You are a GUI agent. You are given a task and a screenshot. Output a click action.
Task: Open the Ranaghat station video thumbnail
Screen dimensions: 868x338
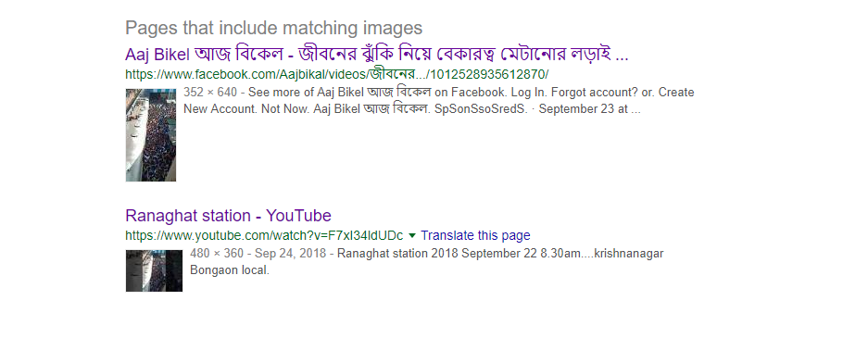pyautogui.click(x=154, y=270)
